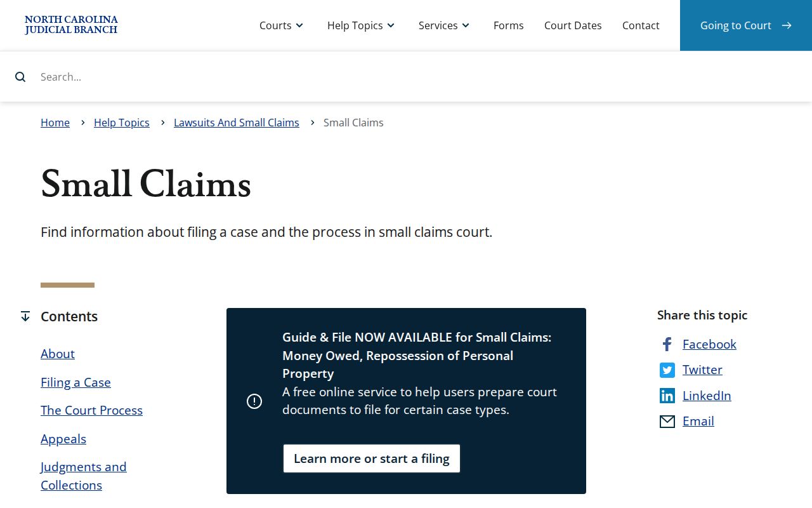Image resolution: width=812 pixels, height=508 pixels.
Task: Share this topic via Facebook link
Action: (x=709, y=344)
